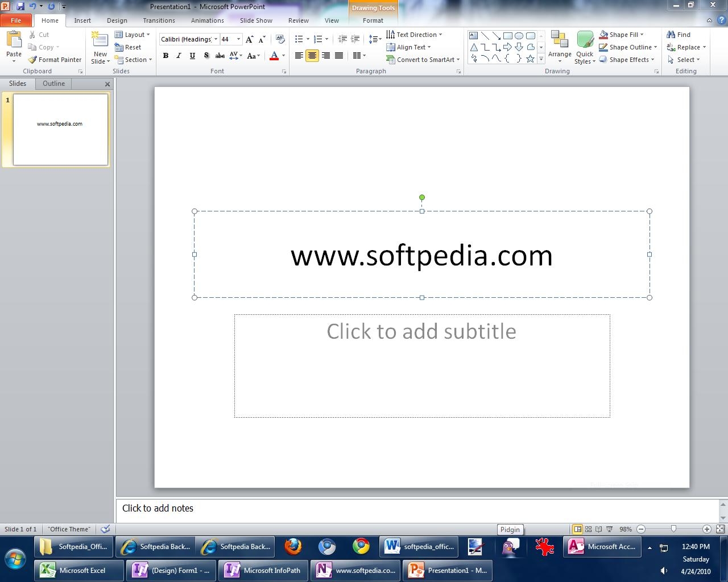Toggle Bold formatting

click(x=166, y=56)
